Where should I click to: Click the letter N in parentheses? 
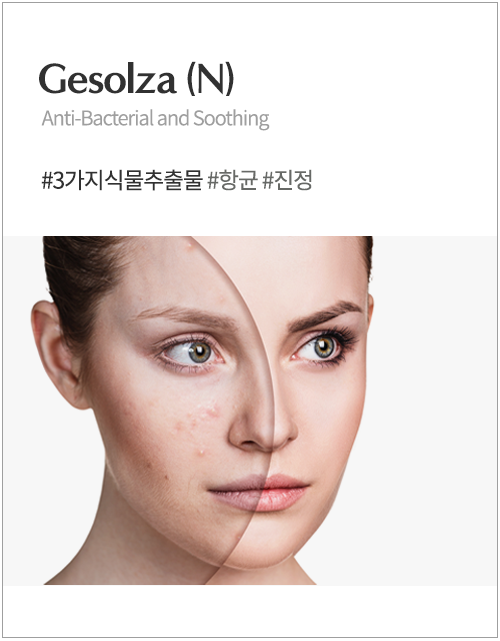click(x=211, y=78)
